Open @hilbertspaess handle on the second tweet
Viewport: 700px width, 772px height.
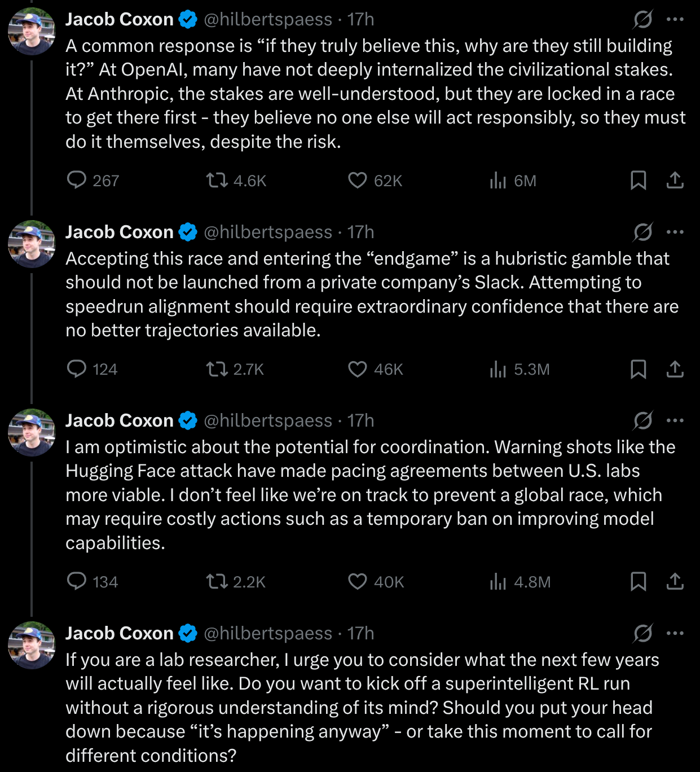point(268,232)
